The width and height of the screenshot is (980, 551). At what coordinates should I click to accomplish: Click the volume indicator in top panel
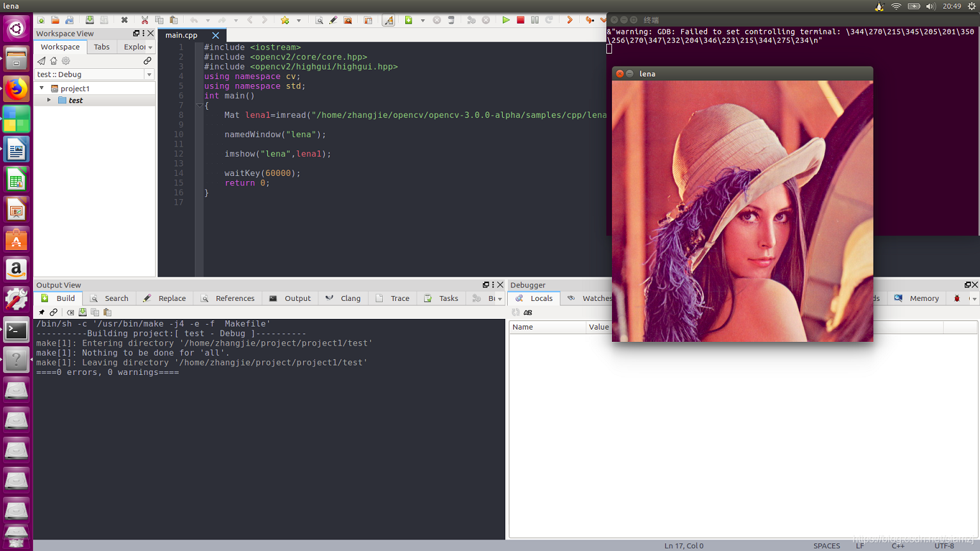(930, 6)
